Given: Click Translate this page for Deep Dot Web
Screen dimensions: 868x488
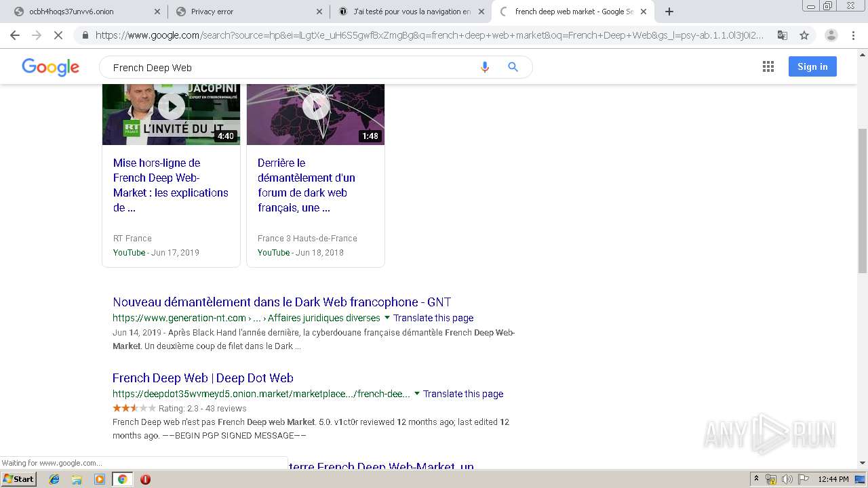Looking at the screenshot, I should (463, 394).
